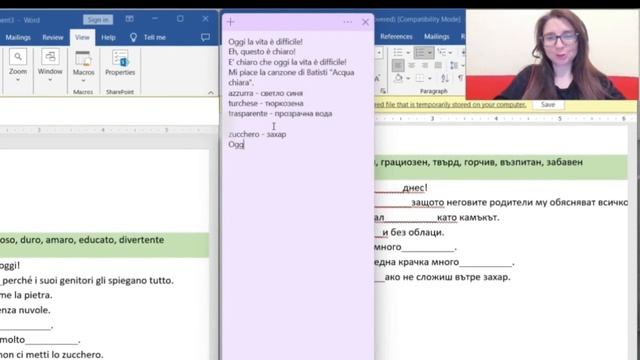
Task: Expand the shading color dropdown arrow
Action: coord(408,78)
